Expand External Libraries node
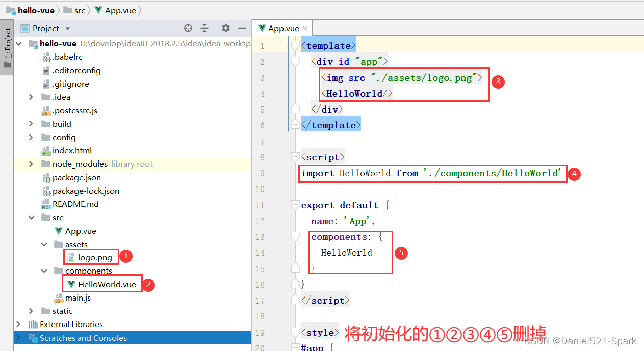Image resolution: width=644 pixels, height=351 pixels. coord(19,324)
